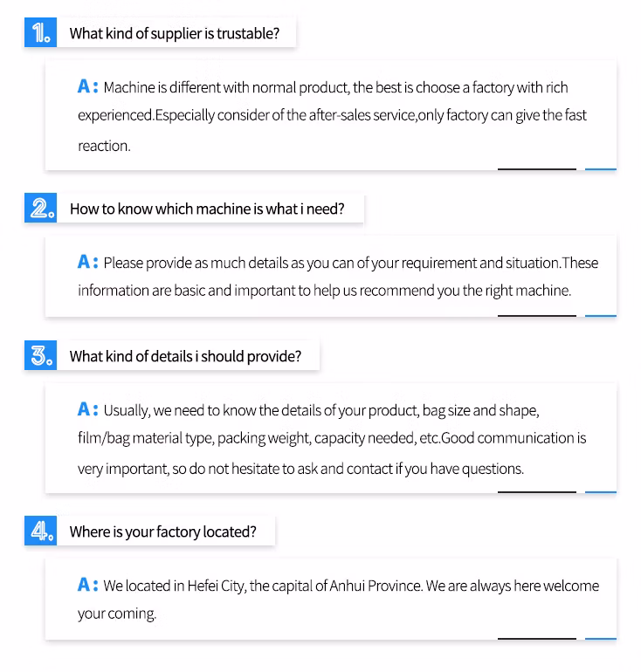641x672 pixels.
Task: Click the 'A:' marker before 'Please provide'
Action: [87, 262]
